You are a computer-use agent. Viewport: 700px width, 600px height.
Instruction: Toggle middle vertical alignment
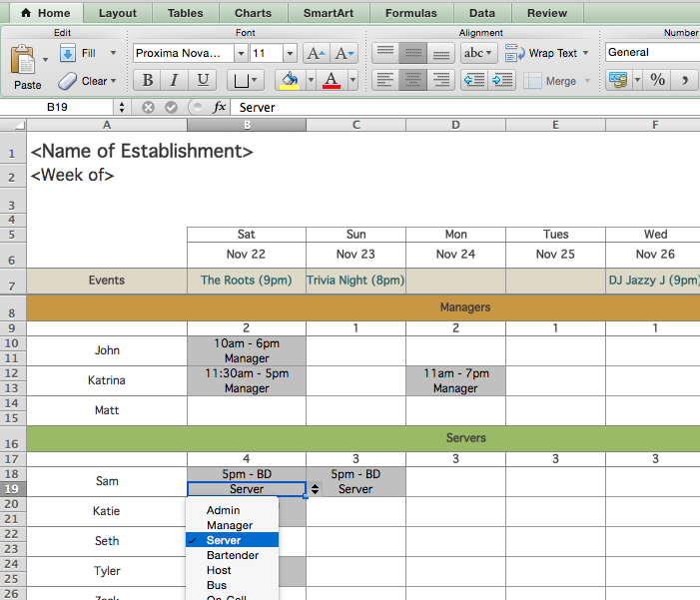[413, 53]
